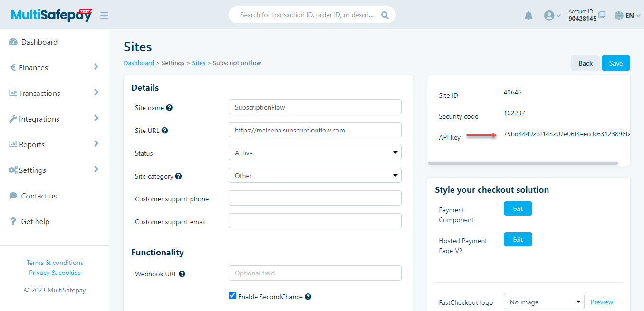Screen dimensions: 644x311
Task: Click the transaction search field
Action: (307, 15)
